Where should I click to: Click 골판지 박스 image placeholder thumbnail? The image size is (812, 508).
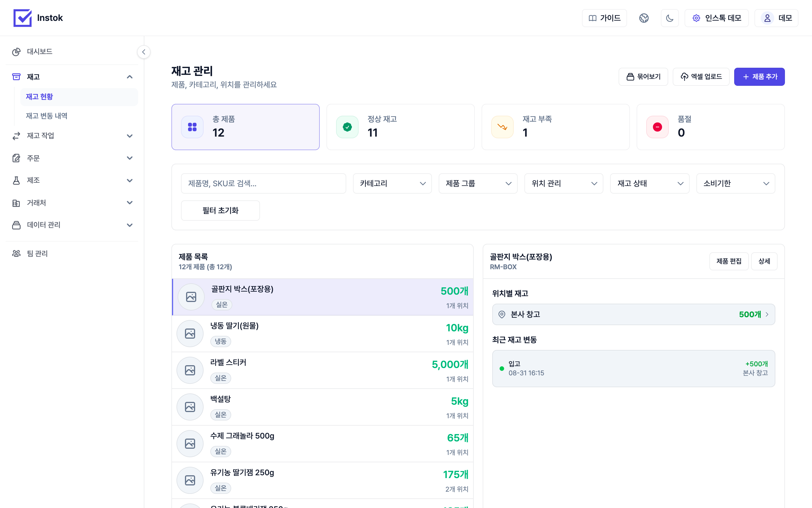[191, 297]
